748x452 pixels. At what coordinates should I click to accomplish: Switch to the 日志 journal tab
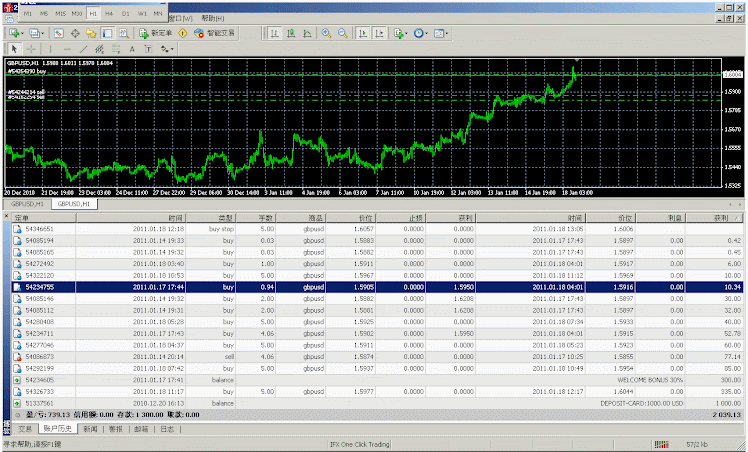pyautogui.click(x=167, y=429)
